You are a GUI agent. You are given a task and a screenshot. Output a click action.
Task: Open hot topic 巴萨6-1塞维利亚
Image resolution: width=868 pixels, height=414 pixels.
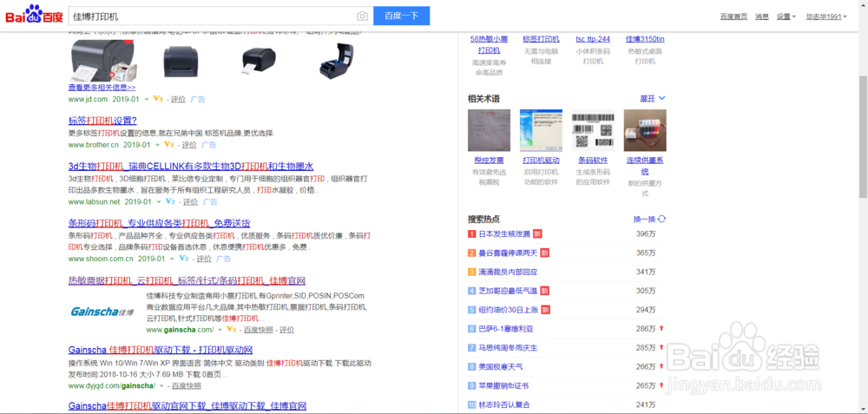[x=506, y=329]
